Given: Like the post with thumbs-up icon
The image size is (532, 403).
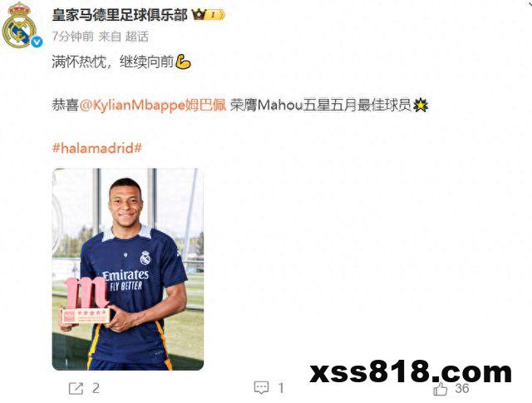Looking at the screenshot, I should (x=440, y=389).
